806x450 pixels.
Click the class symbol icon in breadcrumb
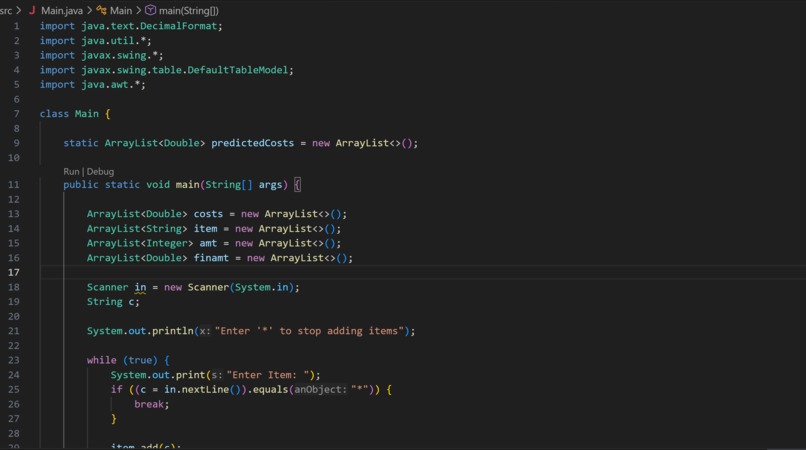[101, 10]
